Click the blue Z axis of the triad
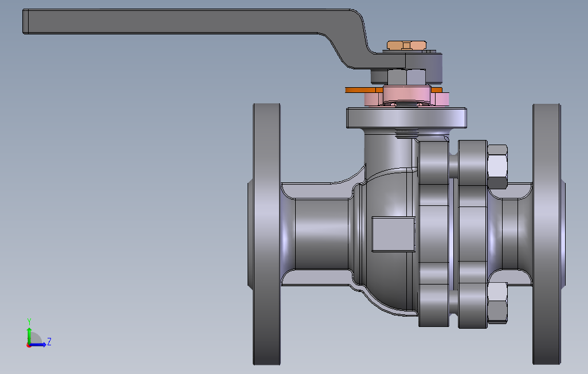This screenshot has width=588, height=374. [38, 345]
